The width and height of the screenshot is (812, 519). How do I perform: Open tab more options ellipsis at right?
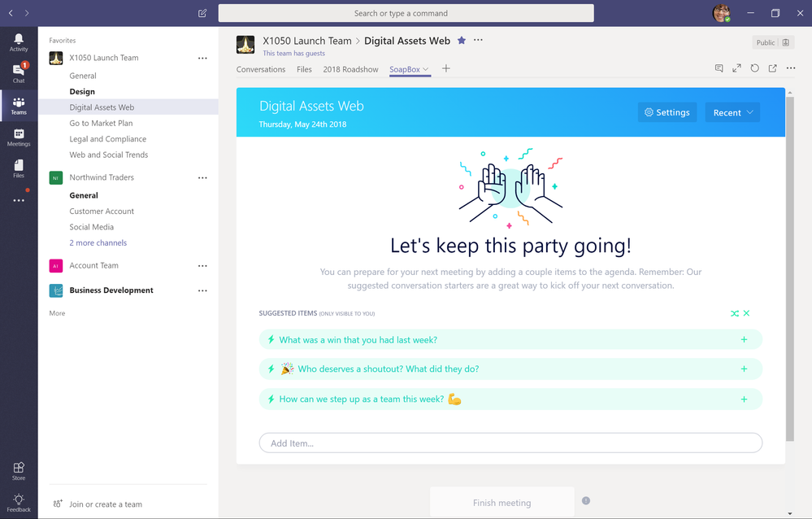pyautogui.click(x=791, y=68)
